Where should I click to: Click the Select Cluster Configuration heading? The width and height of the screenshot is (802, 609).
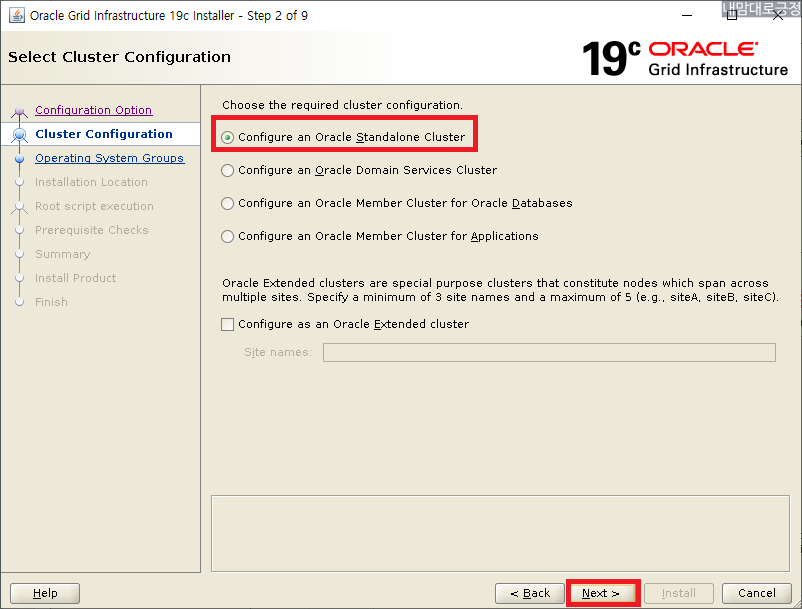[x=119, y=57]
